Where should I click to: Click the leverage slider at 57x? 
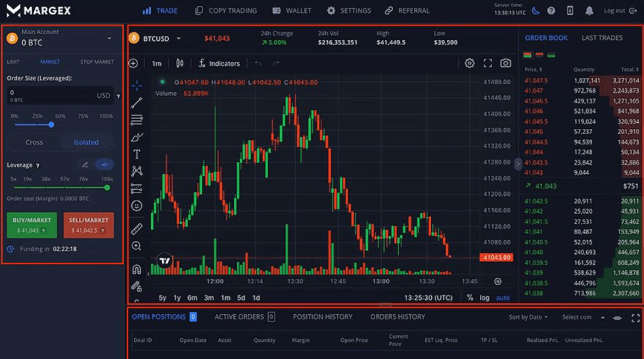pyautogui.click(x=65, y=187)
